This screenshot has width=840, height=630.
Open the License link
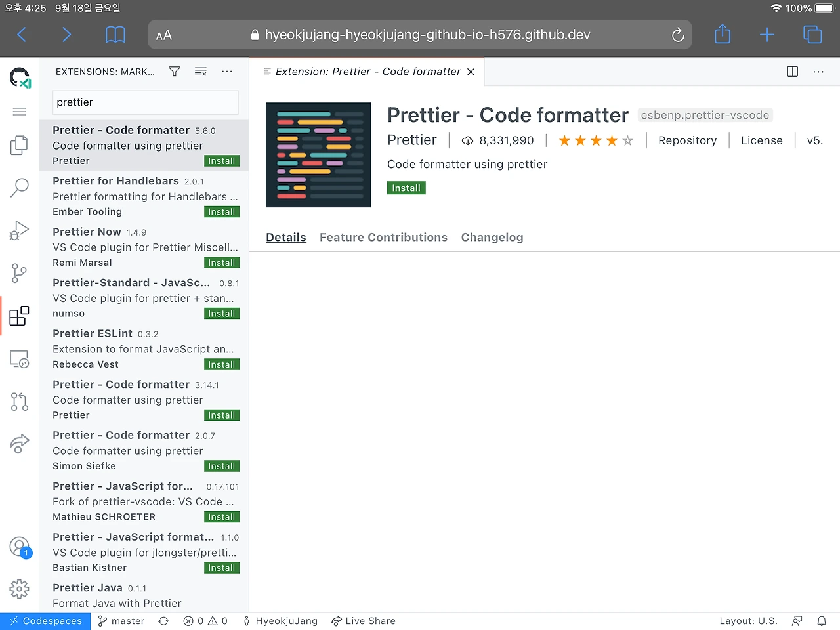click(761, 140)
